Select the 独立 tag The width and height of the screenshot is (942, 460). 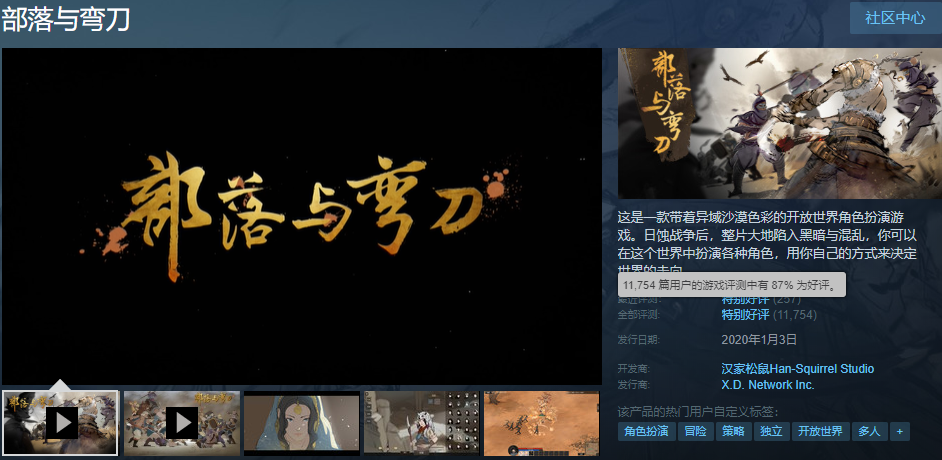(x=771, y=431)
